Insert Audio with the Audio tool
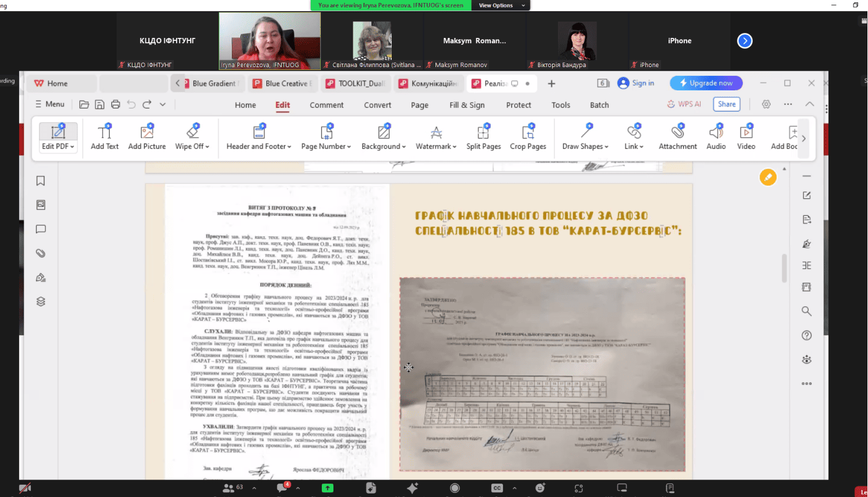 716,137
